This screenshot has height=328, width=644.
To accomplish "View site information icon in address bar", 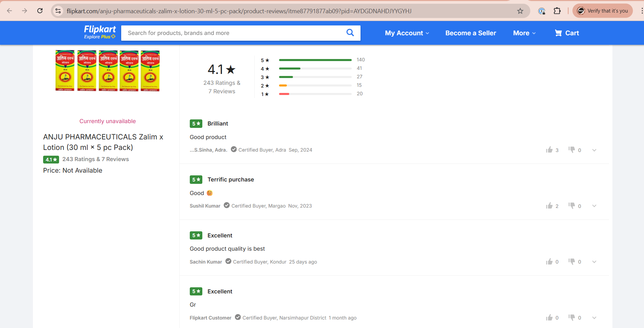I will pyautogui.click(x=58, y=11).
